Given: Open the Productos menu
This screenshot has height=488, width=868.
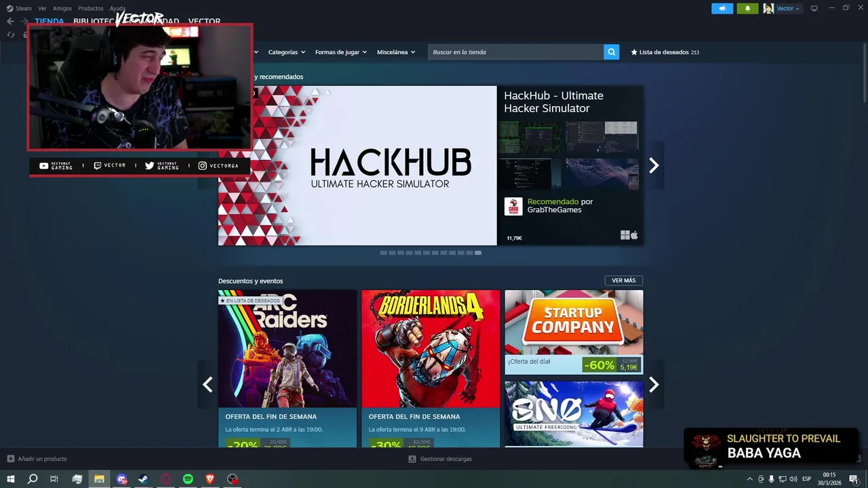Looking at the screenshot, I should point(91,8).
